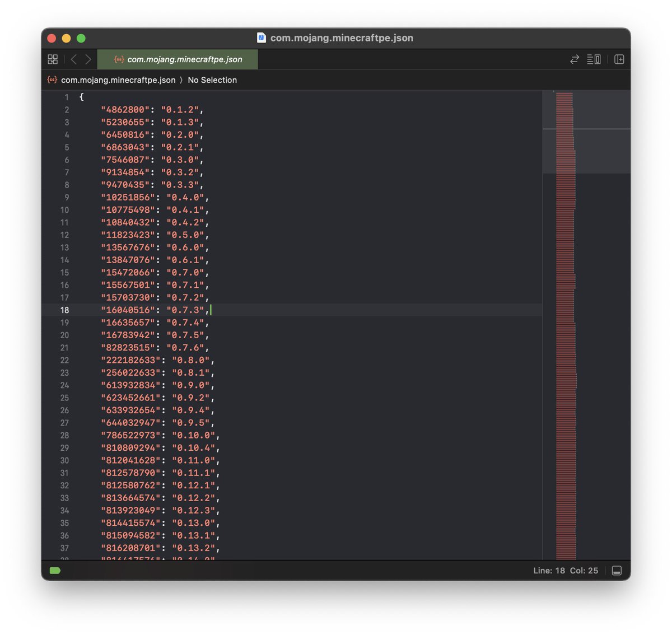The image size is (672, 635).
Task: Click the JSON file icon in the breadcrumb
Action: click(52, 80)
